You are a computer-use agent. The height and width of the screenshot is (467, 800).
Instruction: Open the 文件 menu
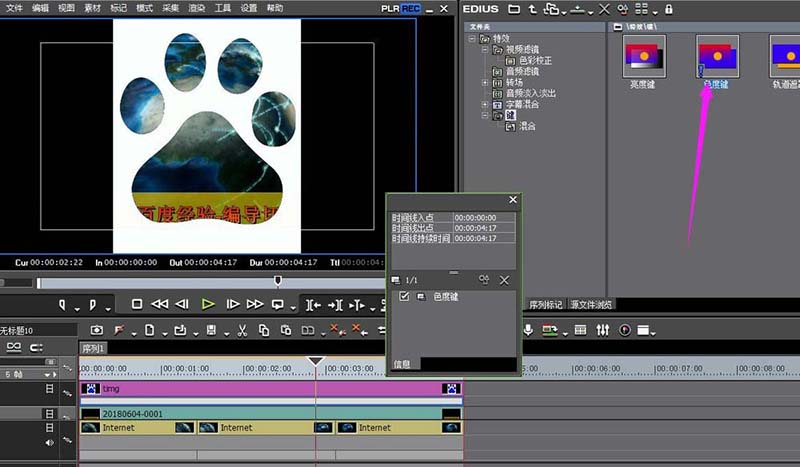[x=14, y=8]
